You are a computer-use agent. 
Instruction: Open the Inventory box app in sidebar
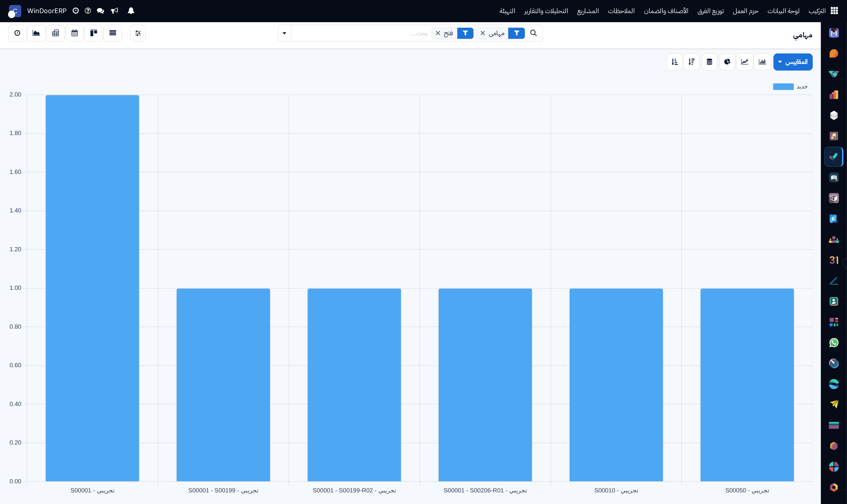point(834,198)
